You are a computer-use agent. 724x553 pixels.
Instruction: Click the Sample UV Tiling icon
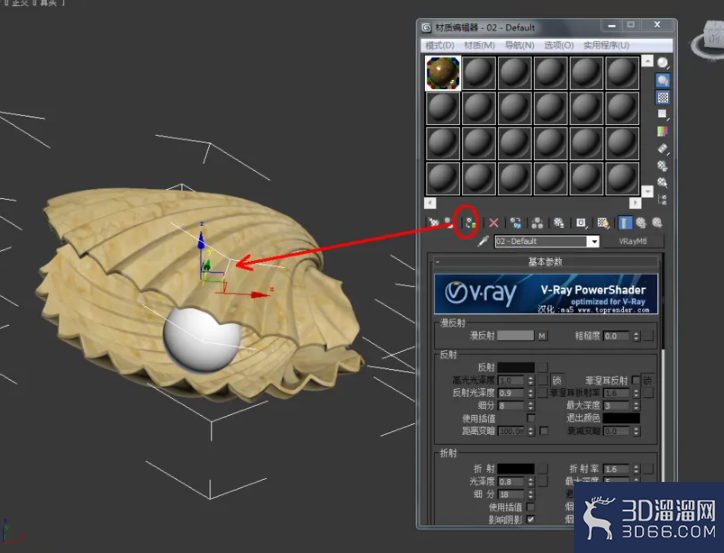(x=663, y=114)
